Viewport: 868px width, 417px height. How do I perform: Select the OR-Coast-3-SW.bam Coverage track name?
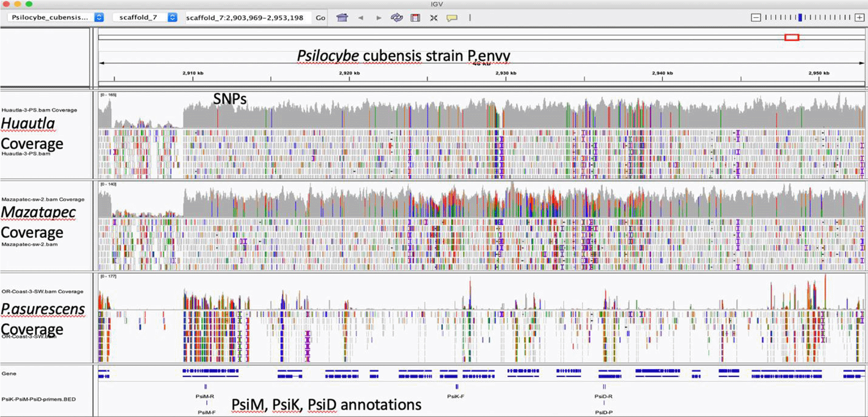click(x=42, y=292)
